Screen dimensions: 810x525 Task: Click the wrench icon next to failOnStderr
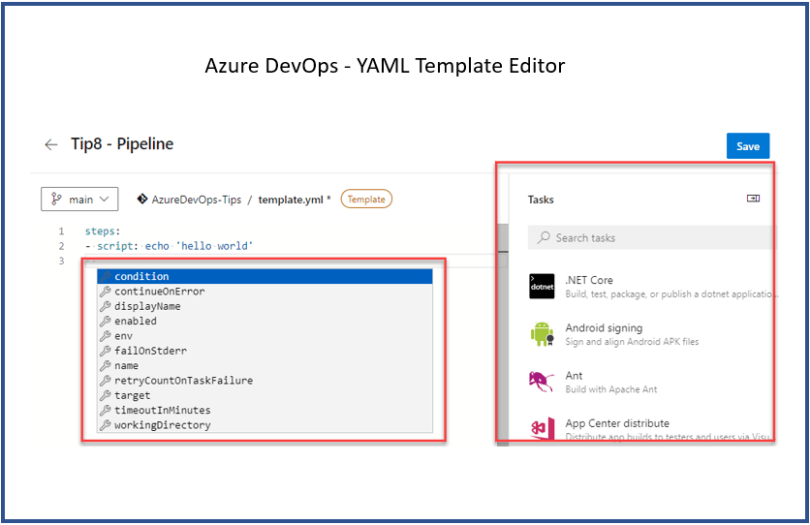point(105,351)
